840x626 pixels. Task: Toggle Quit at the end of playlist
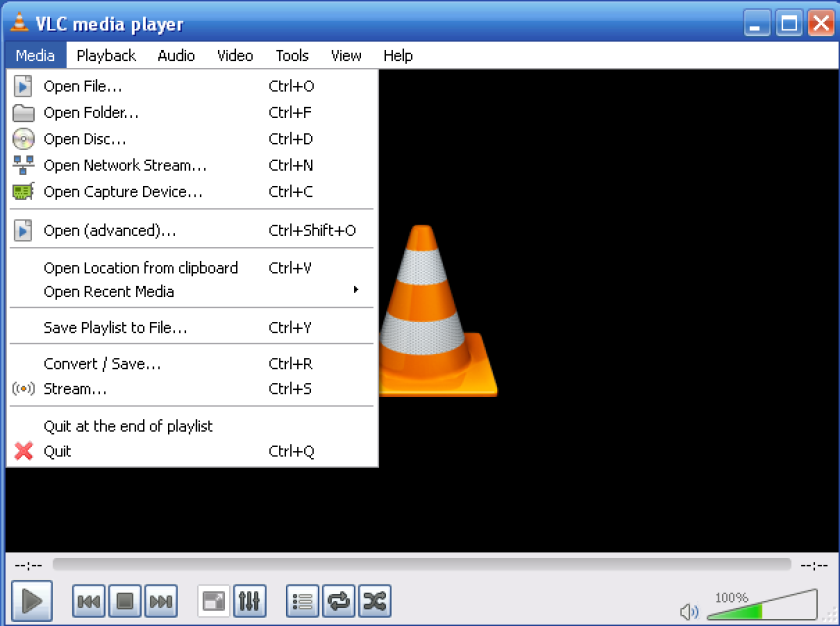point(192,426)
